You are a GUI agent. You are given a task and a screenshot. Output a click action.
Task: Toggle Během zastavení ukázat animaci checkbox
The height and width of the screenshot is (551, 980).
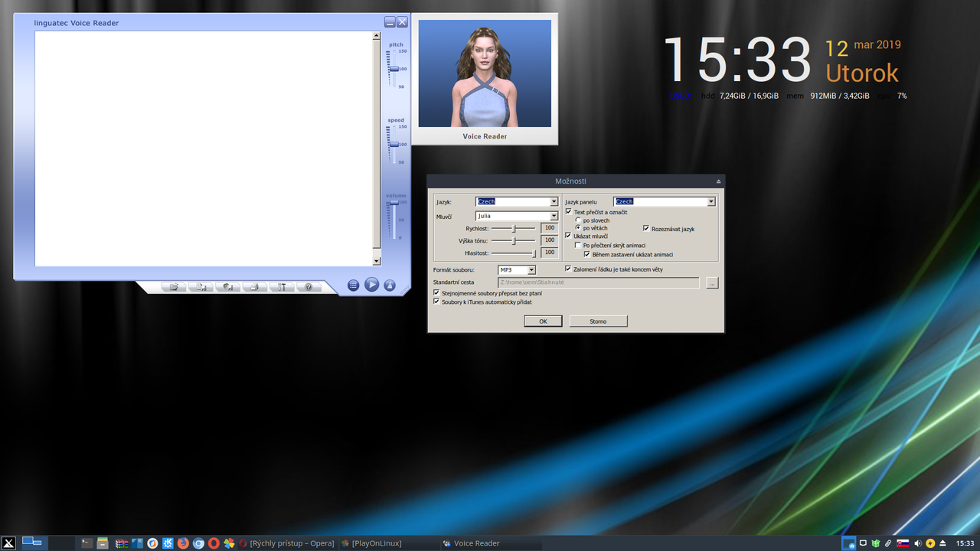587,254
